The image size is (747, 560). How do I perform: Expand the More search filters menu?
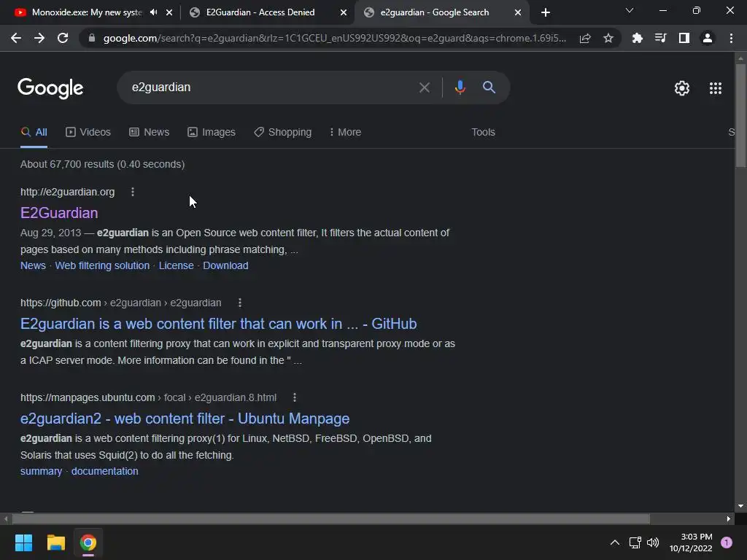[345, 133]
